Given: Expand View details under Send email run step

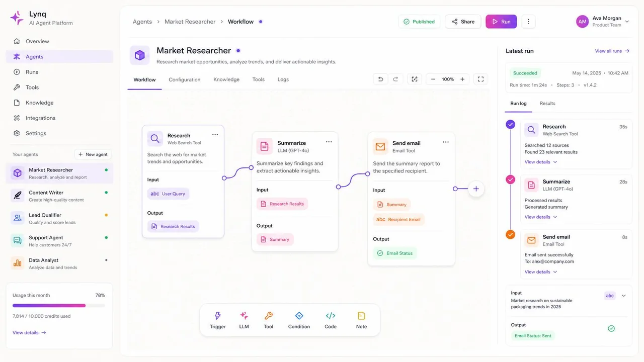Looking at the screenshot, I should [541, 272].
